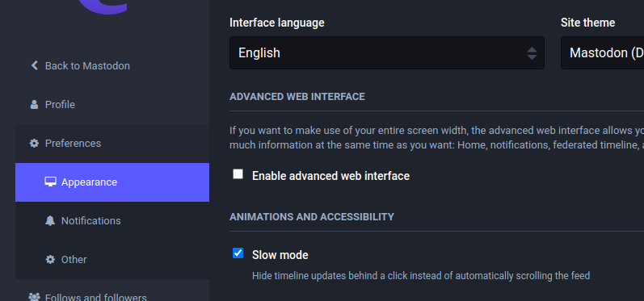
Task: Click the Enable advanced web interface label
Action: 330,176
